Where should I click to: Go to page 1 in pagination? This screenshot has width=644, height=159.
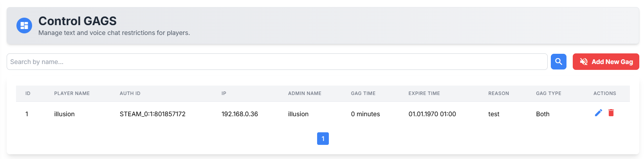tap(323, 139)
